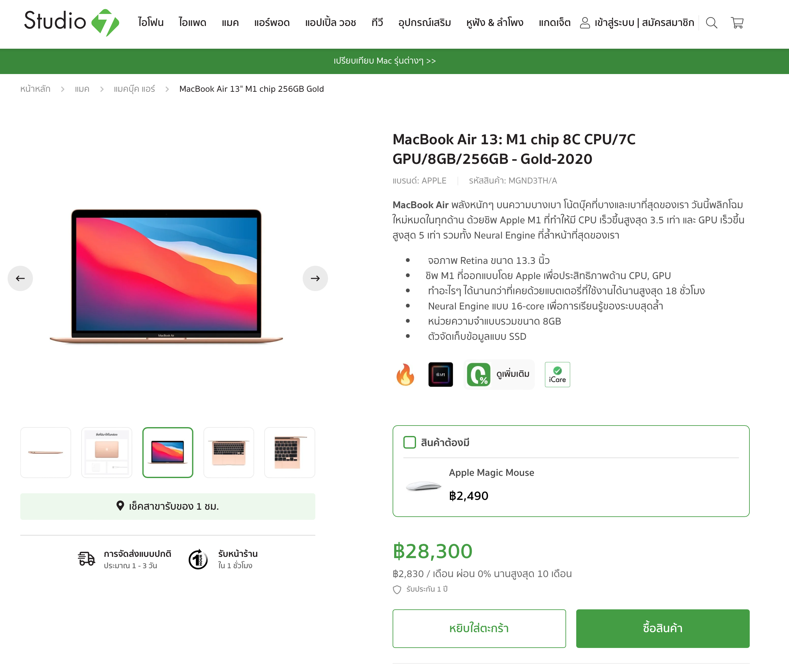Viewport: 789px width, 672px height.
Task: Show previous product image with left arrow
Action: point(20,278)
